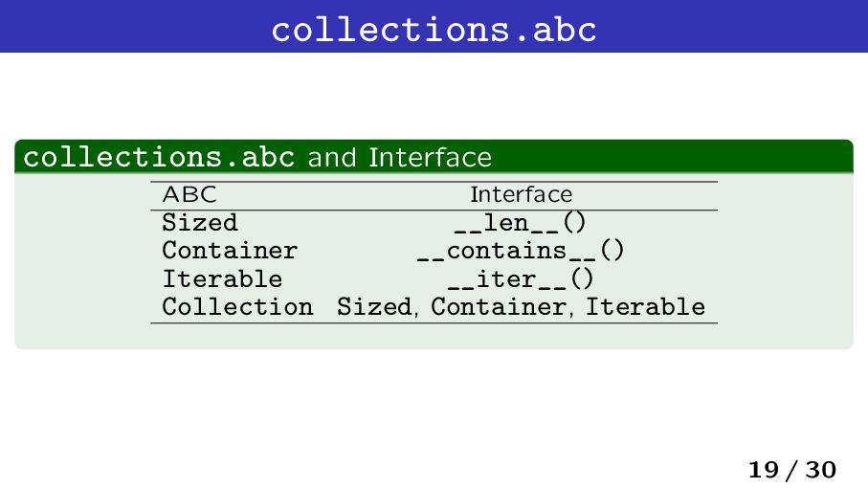Image resolution: width=868 pixels, height=488 pixels.
Task: Click Container in the Collection interface cell
Action: point(499,307)
